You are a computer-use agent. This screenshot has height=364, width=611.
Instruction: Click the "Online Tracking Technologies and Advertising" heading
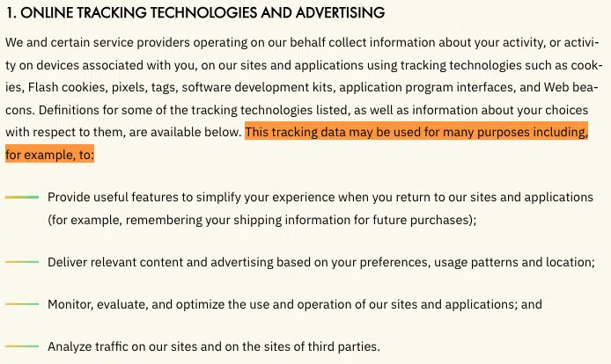pos(195,13)
